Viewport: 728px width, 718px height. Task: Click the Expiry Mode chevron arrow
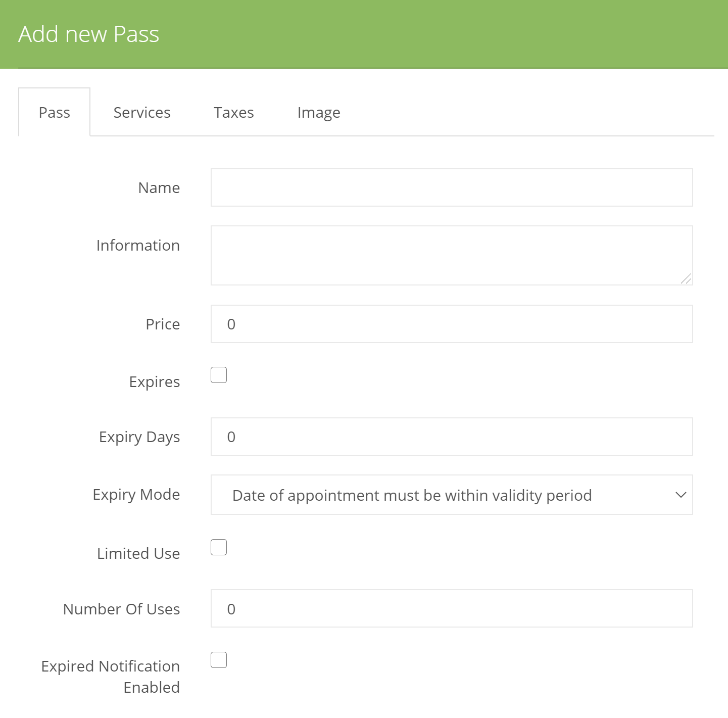tap(680, 495)
